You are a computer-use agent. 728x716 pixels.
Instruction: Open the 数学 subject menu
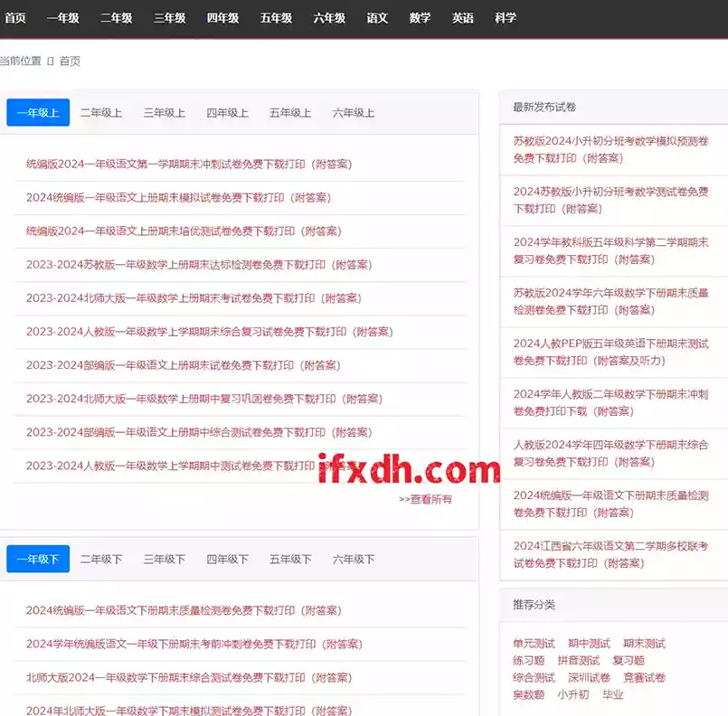[419, 18]
